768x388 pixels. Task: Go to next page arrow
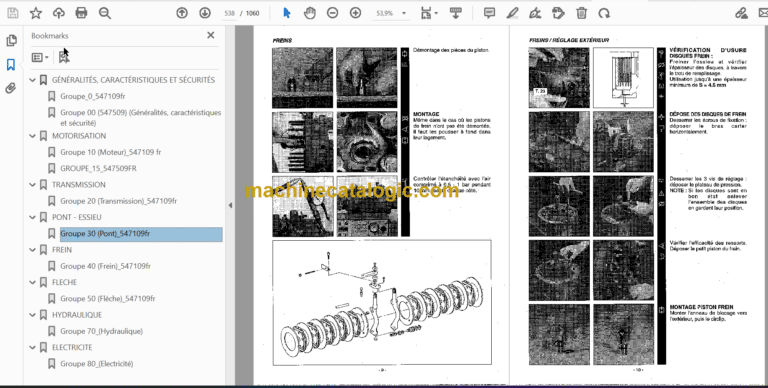click(205, 13)
